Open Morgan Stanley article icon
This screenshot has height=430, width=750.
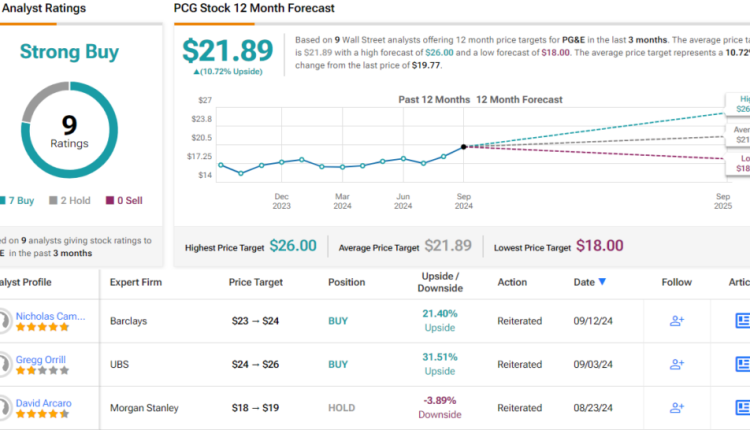coord(742,408)
